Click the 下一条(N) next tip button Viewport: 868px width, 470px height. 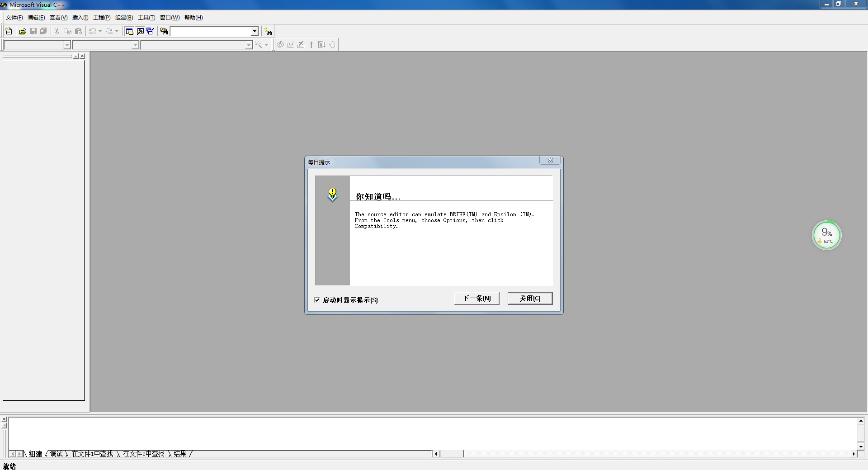pyautogui.click(x=476, y=299)
